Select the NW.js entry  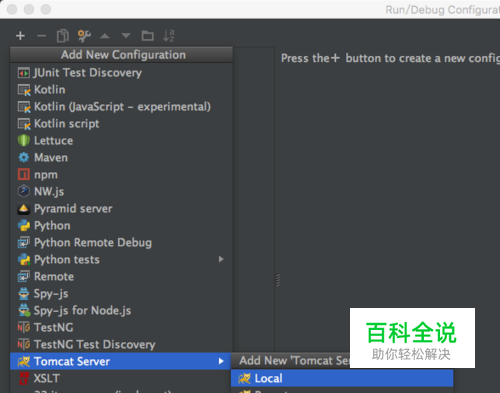pyautogui.click(x=121, y=192)
